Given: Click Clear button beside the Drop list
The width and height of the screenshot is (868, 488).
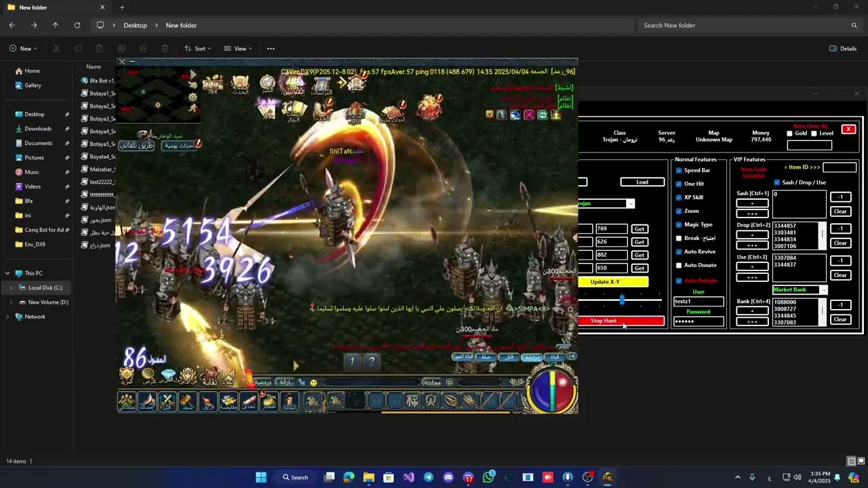Looking at the screenshot, I should point(840,243).
